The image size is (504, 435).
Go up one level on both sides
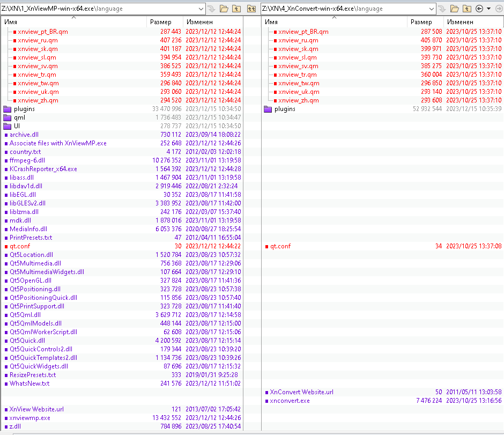[x=251, y=9]
